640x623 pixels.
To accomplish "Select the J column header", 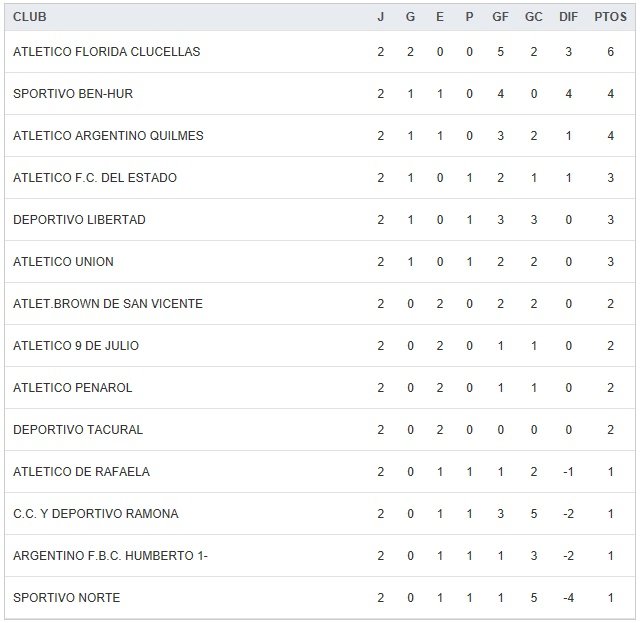I will [380, 17].
